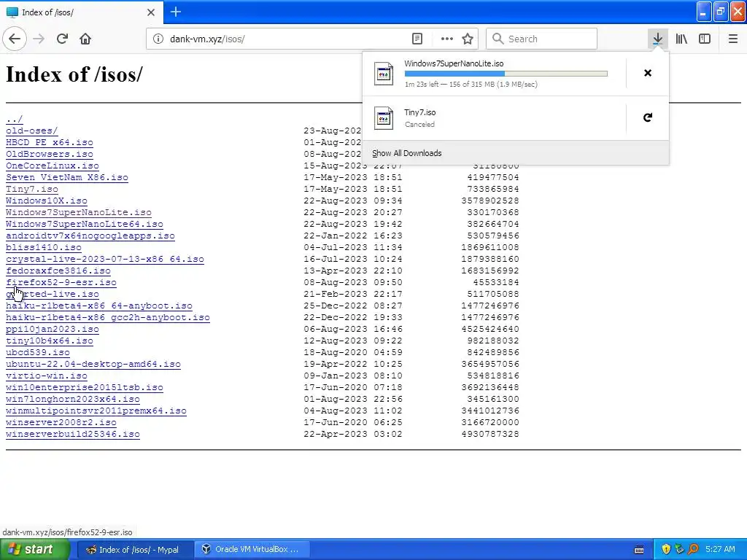Click the firefox52-9-esr.iso link
The width and height of the screenshot is (747, 560).
pos(61,282)
